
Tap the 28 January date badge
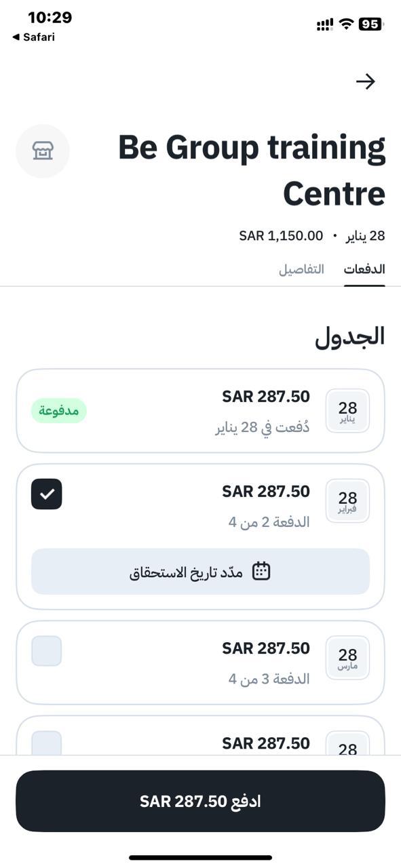347,411
